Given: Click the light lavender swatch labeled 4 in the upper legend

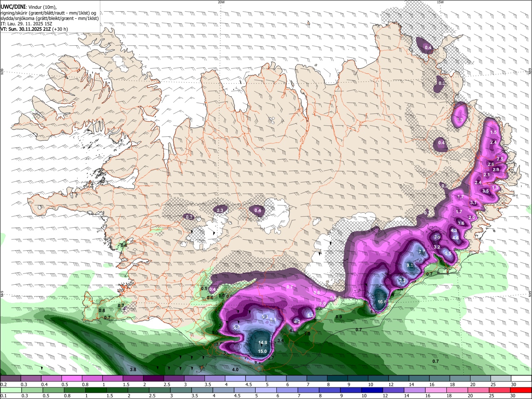Looking at the screenshot, I should pyautogui.click(x=235, y=379).
